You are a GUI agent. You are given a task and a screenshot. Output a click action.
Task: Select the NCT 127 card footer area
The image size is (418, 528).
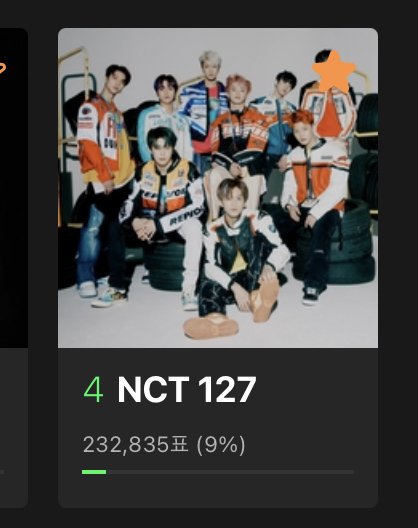pos(218,428)
